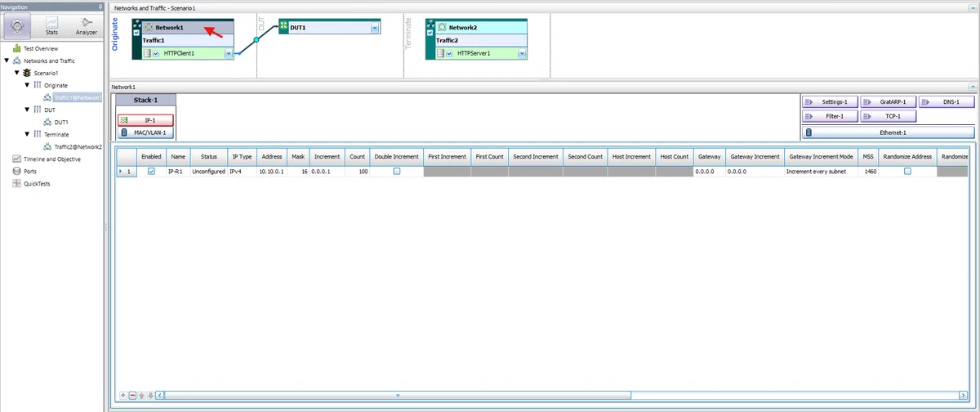Toggle the Network1 column enable checkbox
This screenshot has width=980, height=412.
coord(136,33)
